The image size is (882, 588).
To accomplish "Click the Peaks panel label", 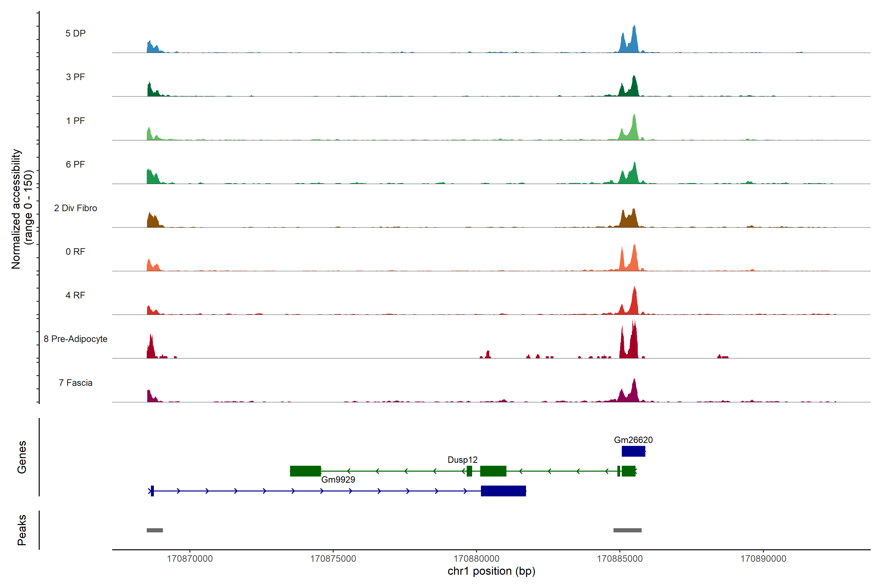I will (x=22, y=530).
